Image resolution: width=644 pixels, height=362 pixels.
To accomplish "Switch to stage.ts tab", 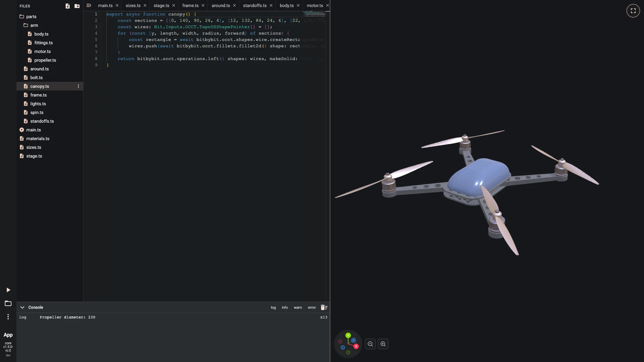I will [x=161, y=5].
